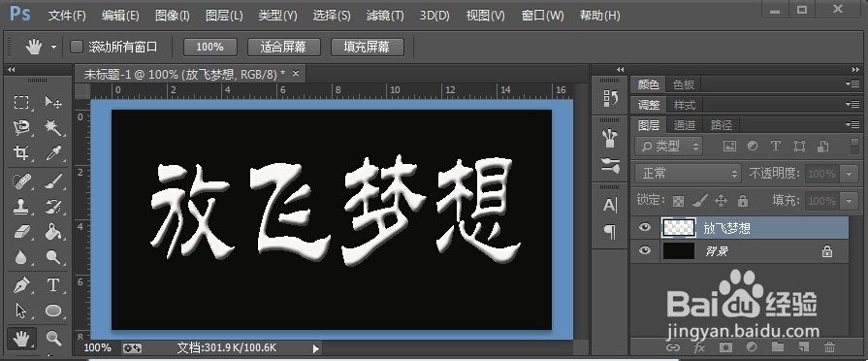
Task: Hide the 背景 layer
Action: [x=645, y=250]
